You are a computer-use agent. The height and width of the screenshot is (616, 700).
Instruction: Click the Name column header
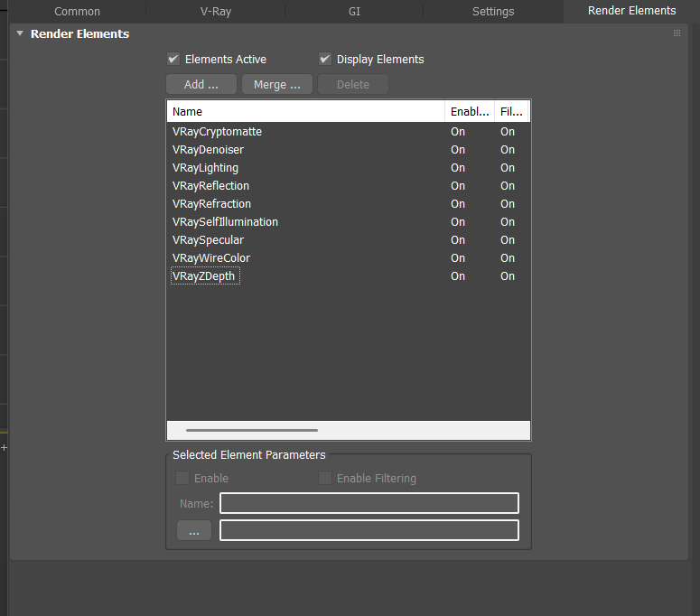pyautogui.click(x=306, y=112)
